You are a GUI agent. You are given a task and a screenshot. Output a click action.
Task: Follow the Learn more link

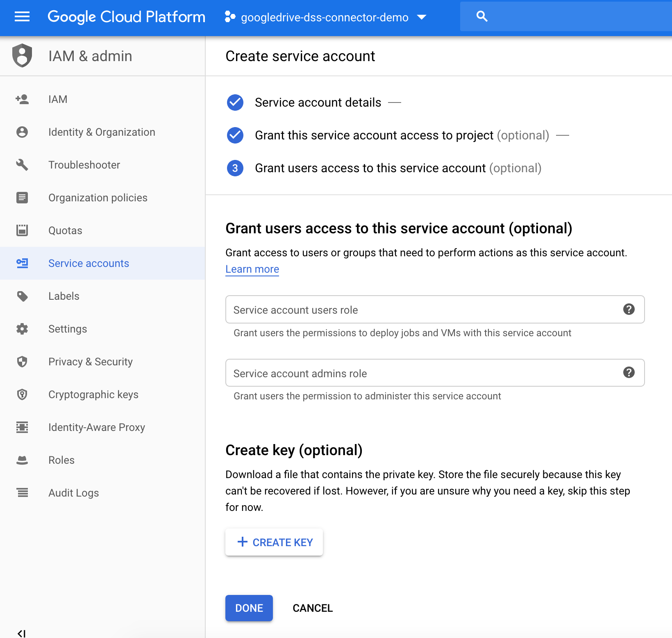tap(252, 269)
